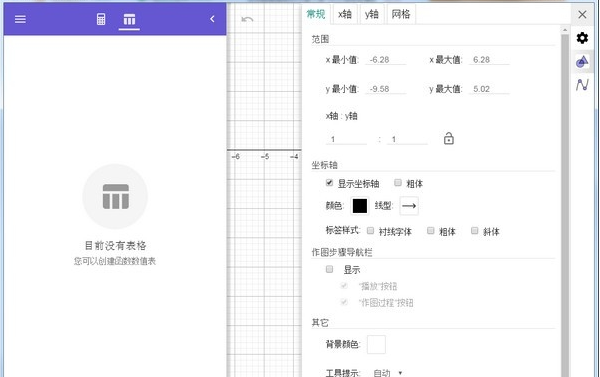The width and height of the screenshot is (600, 377).
Task: Collapse the left panel with chevron
Action: pos(212,19)
